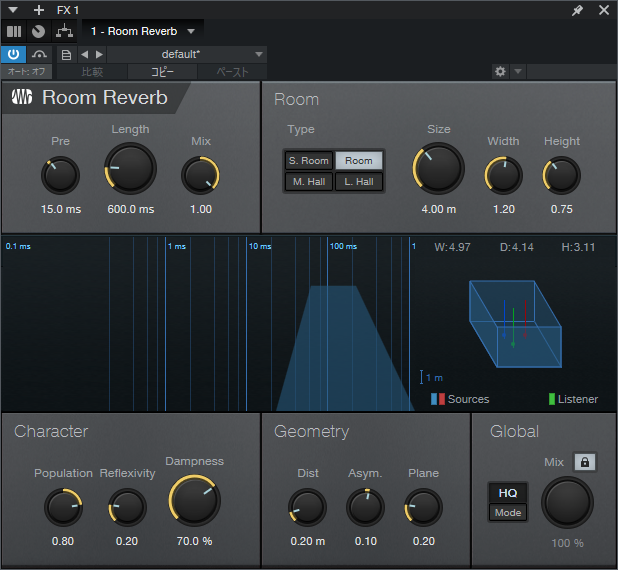
Task: Click the 0.75 Height value
Action: click(x=562, y=209)
